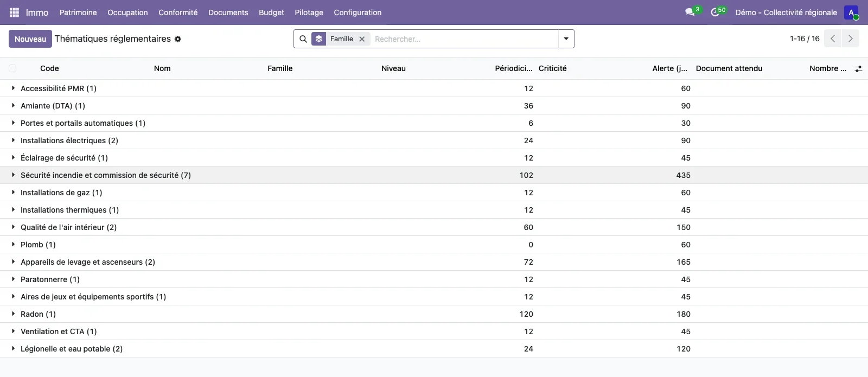The width and height of the screenshot is (868, 377).
Task: Expand the Qualité de l'air intérieur group
Action: tap(434, 227)
